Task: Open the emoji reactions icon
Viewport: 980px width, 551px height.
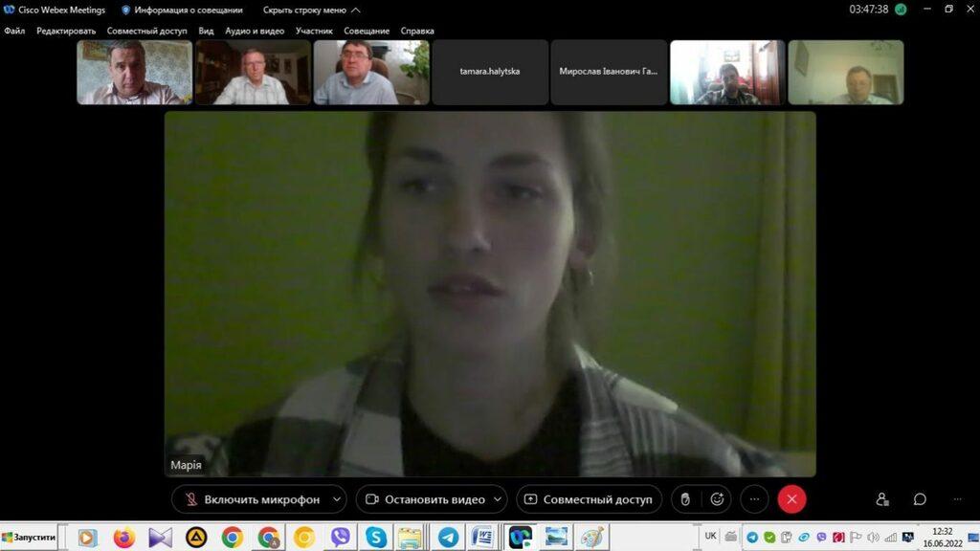Action: 717,499
